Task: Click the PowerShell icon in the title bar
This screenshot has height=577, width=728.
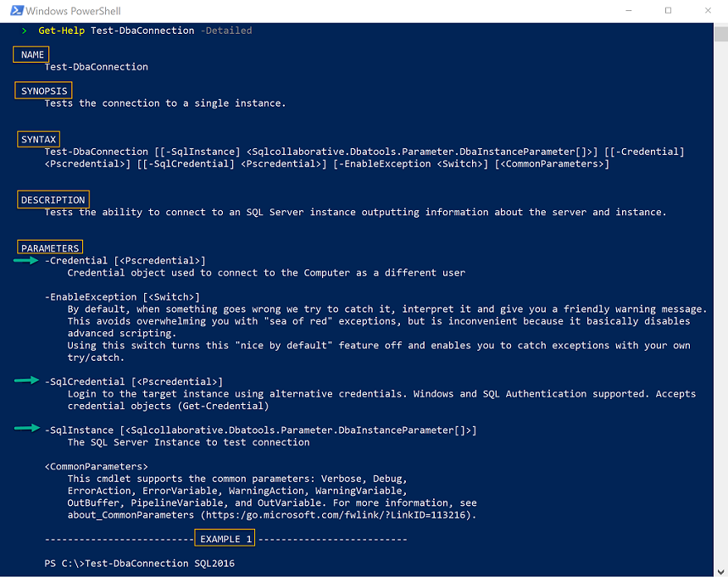Action: [x=17, y=10]
